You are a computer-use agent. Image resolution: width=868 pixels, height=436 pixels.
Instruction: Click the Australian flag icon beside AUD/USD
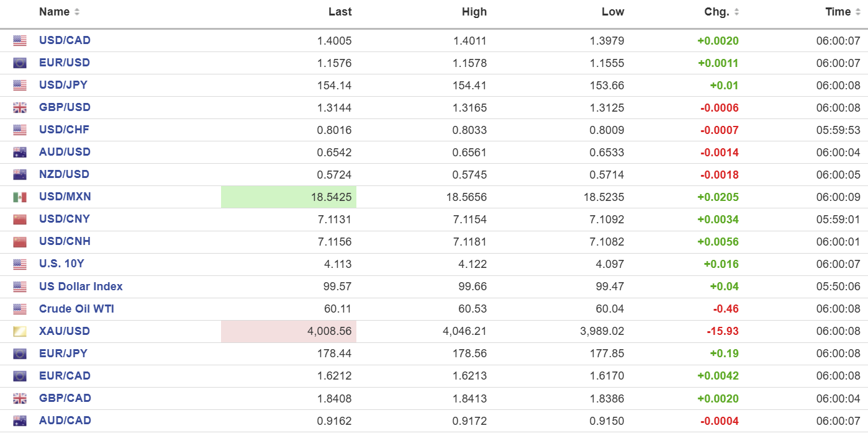point(20,153)
